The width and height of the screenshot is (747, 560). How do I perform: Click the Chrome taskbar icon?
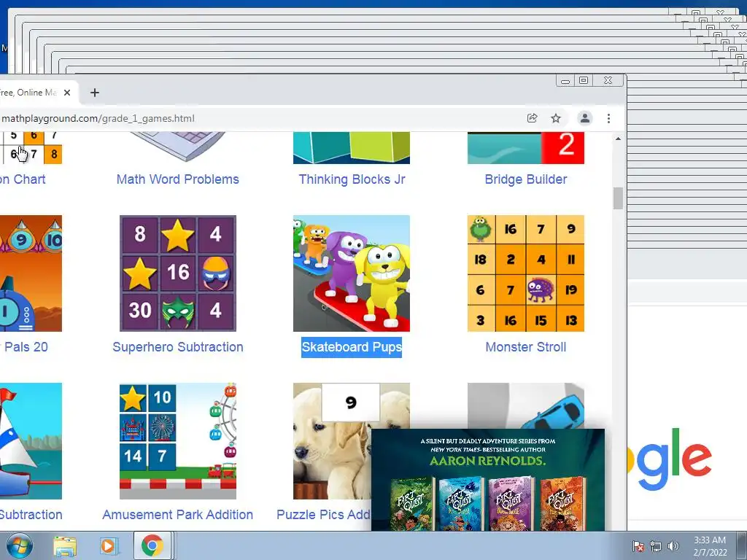152,546
